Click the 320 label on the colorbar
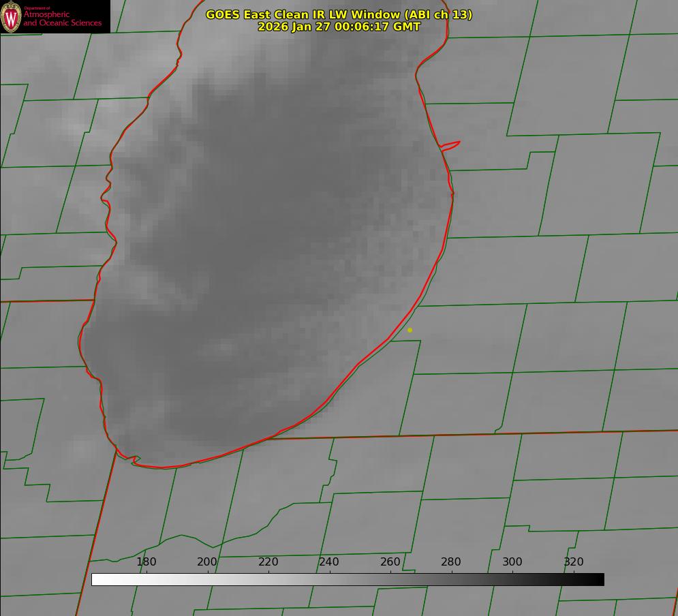This screenshot has width=678, height=616. (x=574, y=561)
